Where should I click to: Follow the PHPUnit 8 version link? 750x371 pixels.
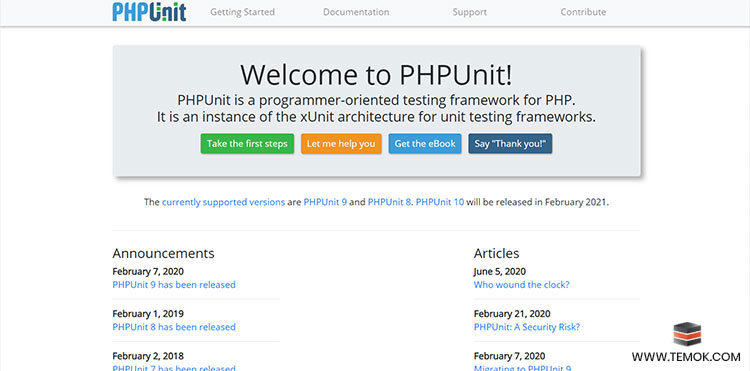pos(389,202)
